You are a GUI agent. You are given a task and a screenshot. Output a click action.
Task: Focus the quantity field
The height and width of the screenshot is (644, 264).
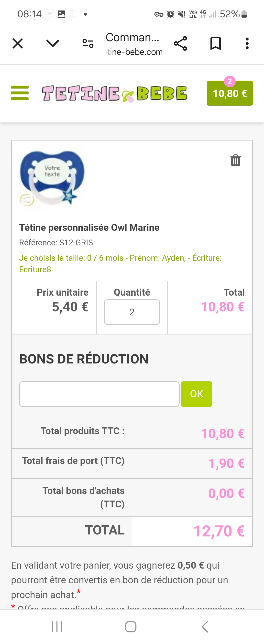coord(132,312)
